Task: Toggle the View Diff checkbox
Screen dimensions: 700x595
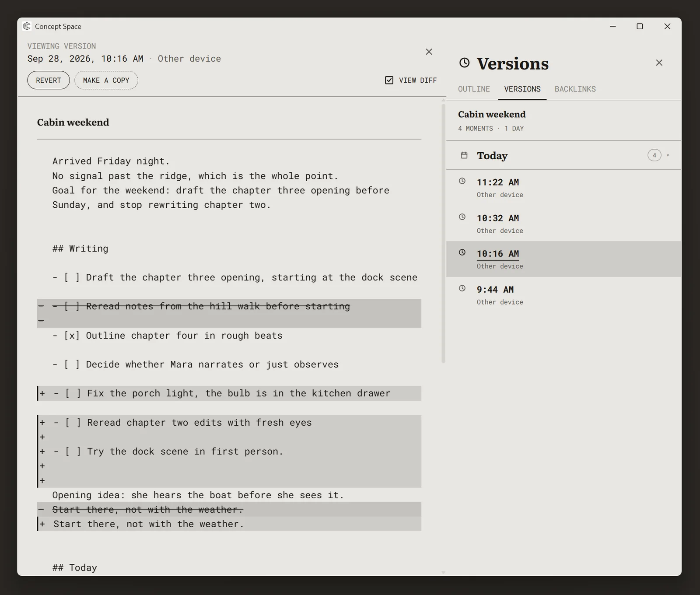Action: 389,80
